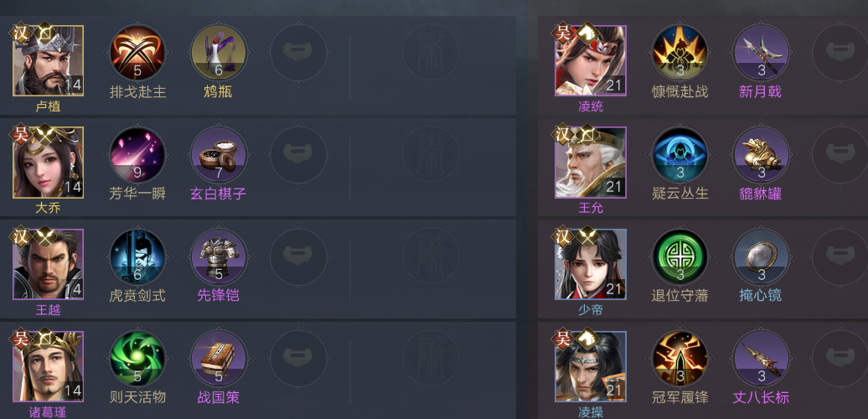868x419 pixels.
Task: Click the 冠军履锋 skill icon
Action: point(679,358)
